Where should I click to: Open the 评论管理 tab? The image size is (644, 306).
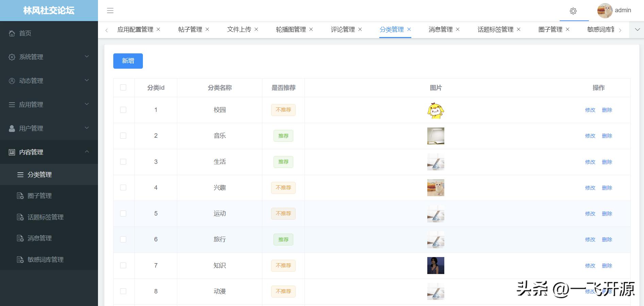pyautogui.click(x=343, y=30)
